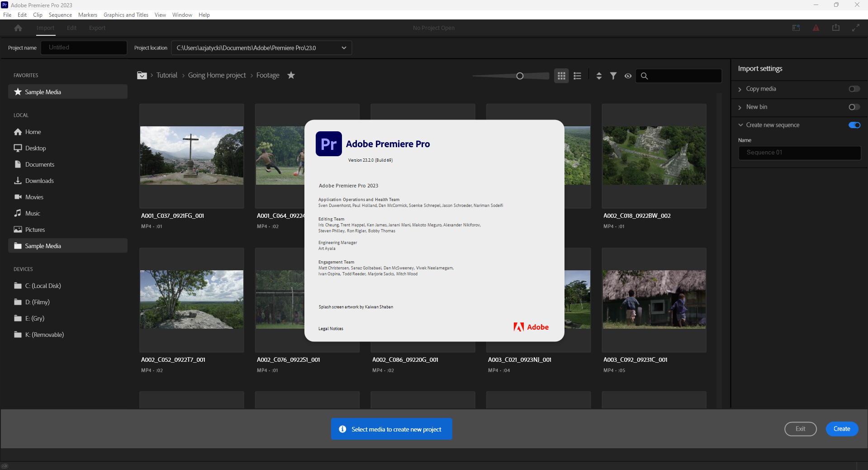Enable the New bin switch
This screenshot has height=470, width=868.
(x=854, y=107)
